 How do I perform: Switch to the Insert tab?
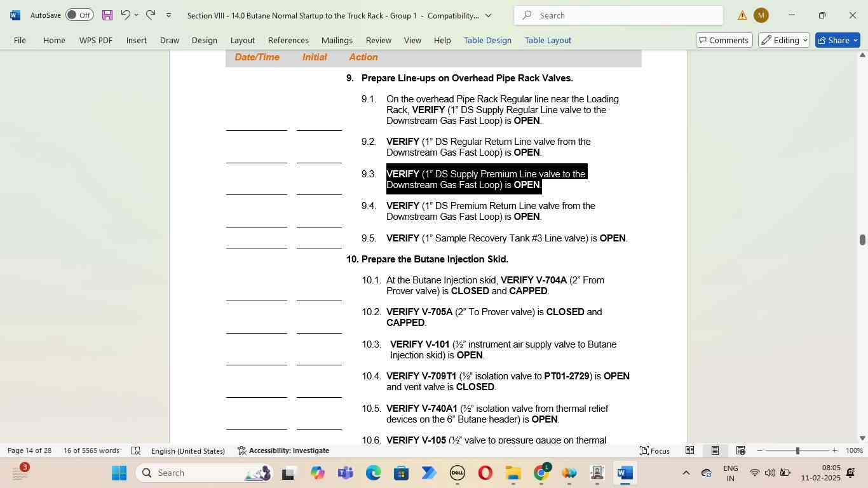(137, 40)
